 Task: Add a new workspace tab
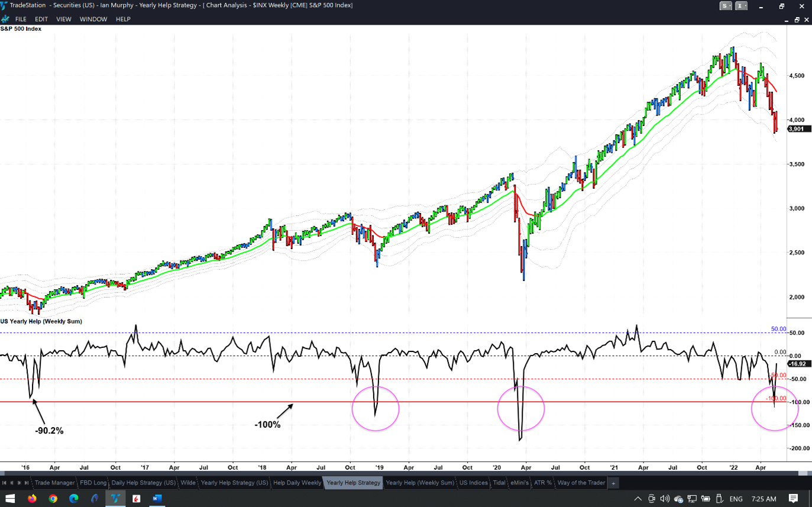click(x=613, y=483)
